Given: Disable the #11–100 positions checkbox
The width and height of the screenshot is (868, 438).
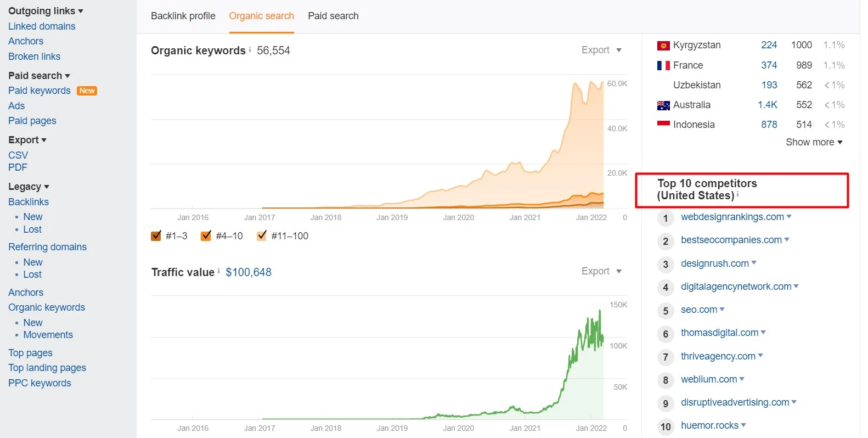Looking at the screenshot, I should 262,236.
